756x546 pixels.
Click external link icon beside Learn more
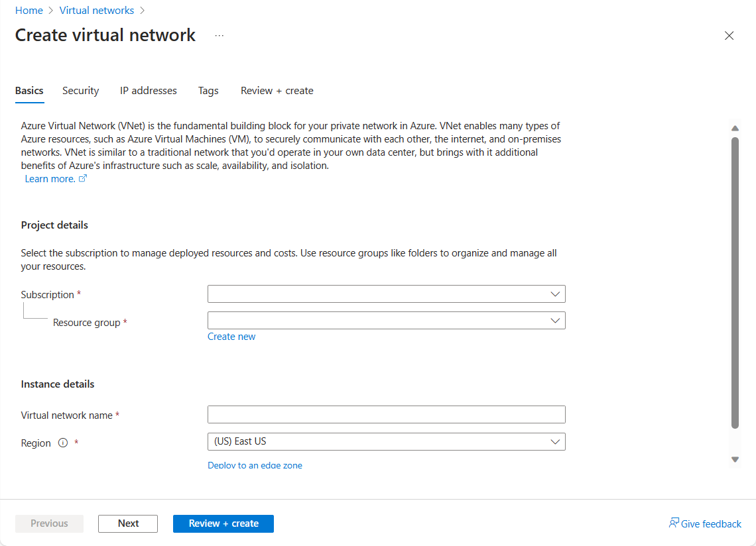[x=83, y=178]
